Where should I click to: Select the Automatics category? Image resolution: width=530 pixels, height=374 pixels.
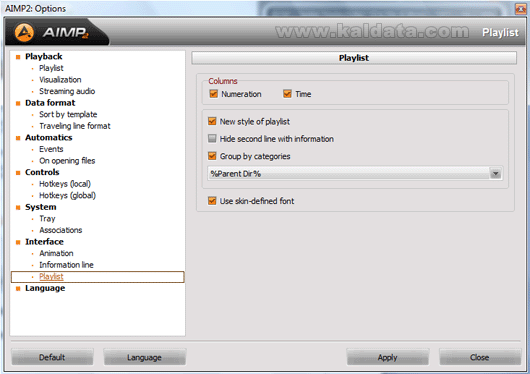pyautogui.click(x=49, y=138)
